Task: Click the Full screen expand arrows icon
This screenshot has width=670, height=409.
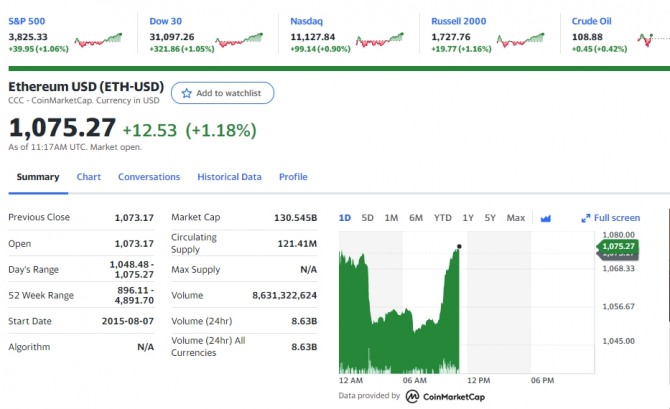Action: (586, 218)
